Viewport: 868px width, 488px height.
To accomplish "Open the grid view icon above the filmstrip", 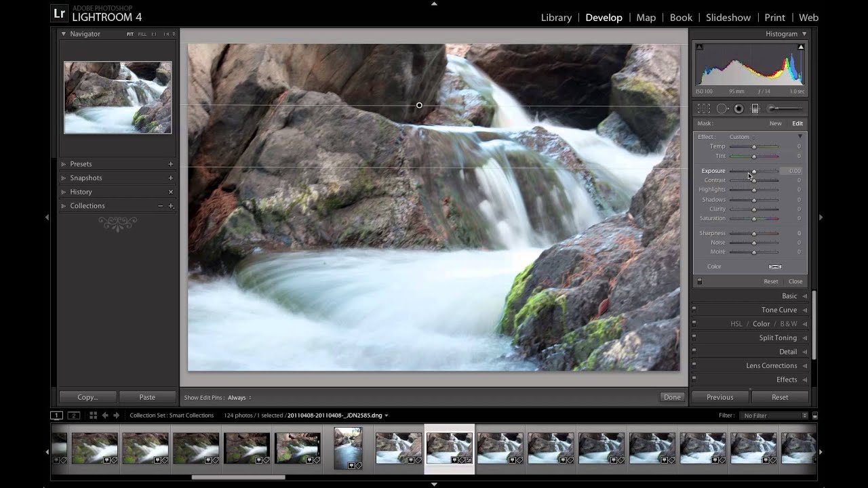I will [x=93, y=415].
